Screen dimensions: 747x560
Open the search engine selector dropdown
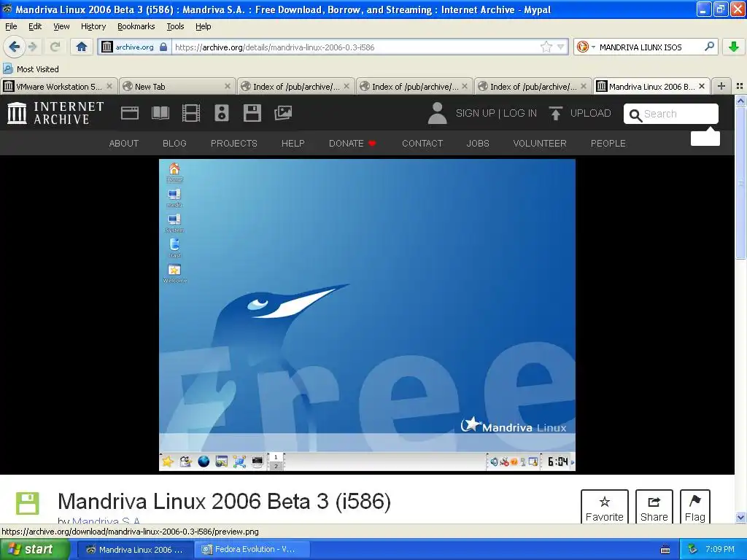click(x=586, y=47)
